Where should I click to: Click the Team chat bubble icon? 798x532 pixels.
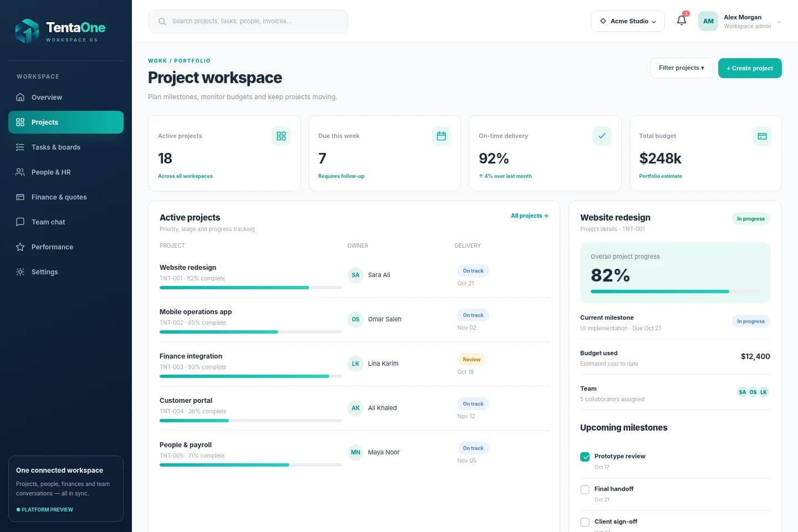click(x=21, y=222)
